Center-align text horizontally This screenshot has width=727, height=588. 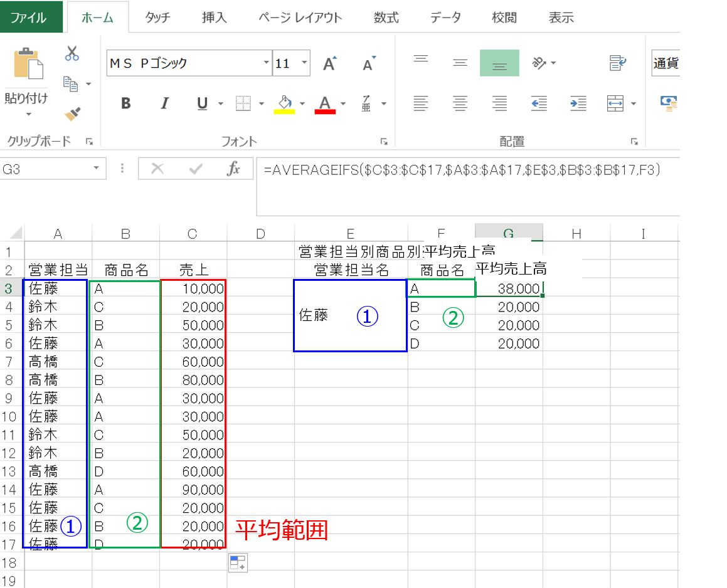(x=460, y=103)
